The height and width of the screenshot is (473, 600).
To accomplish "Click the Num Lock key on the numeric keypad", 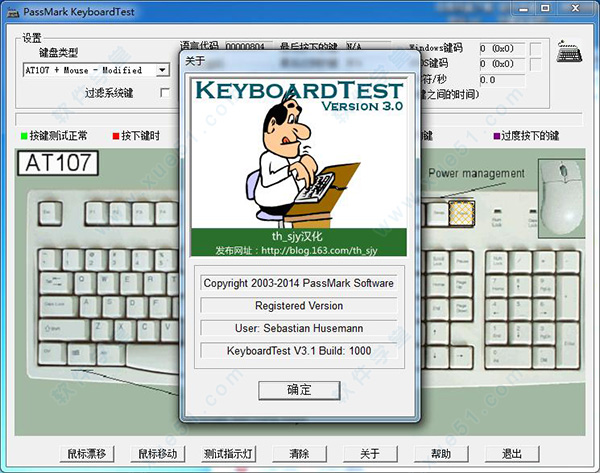I will click(497, 262).
